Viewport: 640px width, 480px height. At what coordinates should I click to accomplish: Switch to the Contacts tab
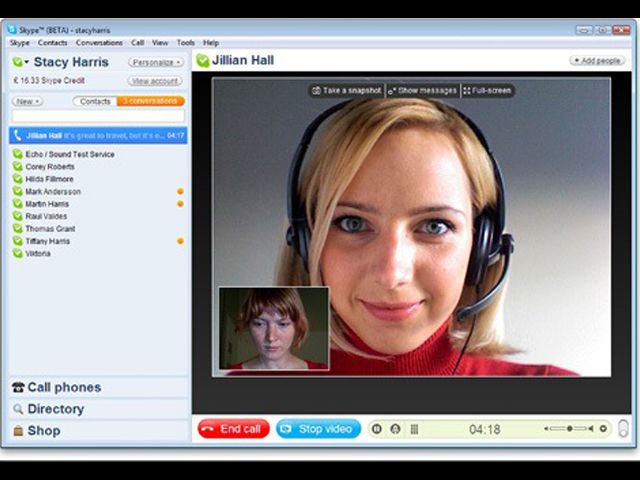coord(95,101)
